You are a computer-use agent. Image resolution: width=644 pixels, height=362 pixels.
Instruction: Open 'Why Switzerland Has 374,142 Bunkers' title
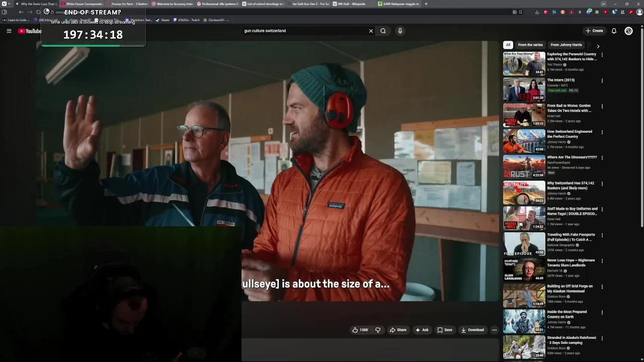coord(571,186)
